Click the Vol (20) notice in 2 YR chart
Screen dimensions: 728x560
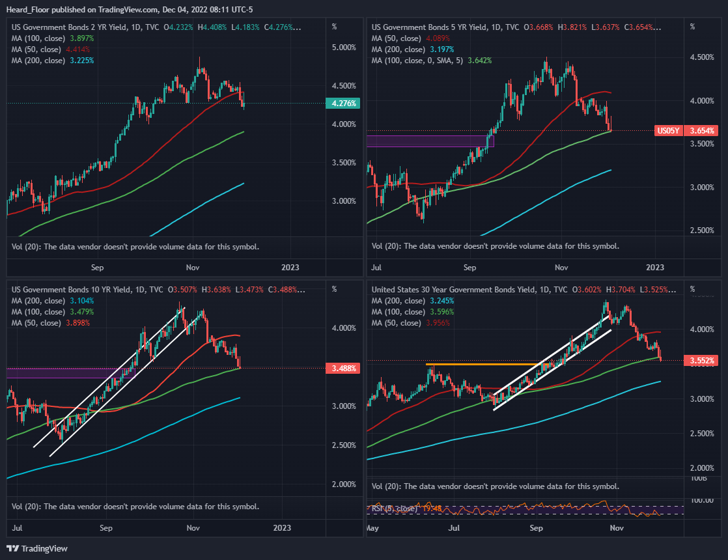click(x=135, y=247)
